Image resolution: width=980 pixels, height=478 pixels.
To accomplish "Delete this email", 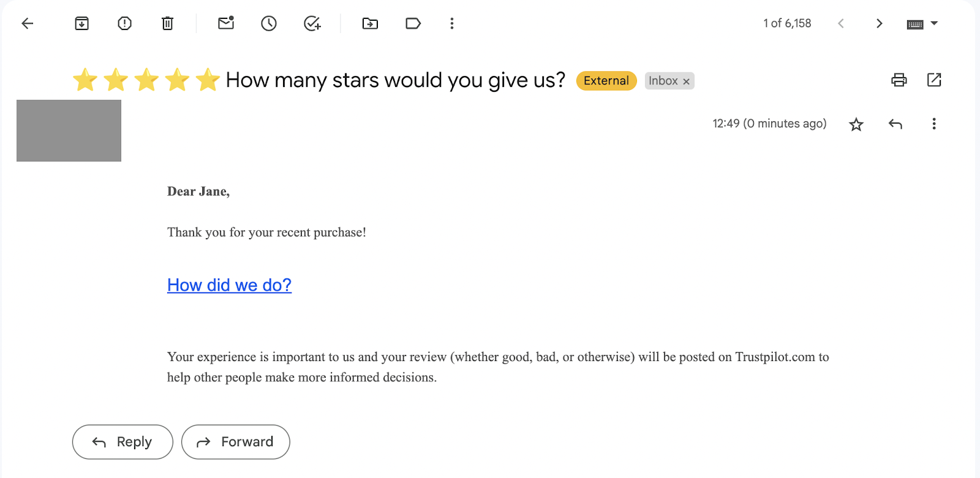I will pyautogui.click(x=167, y=23).
